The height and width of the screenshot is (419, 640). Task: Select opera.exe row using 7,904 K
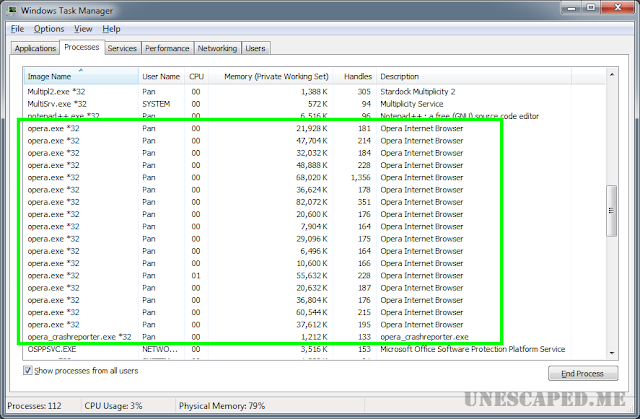pyautogui.click(x=314, y=226)
